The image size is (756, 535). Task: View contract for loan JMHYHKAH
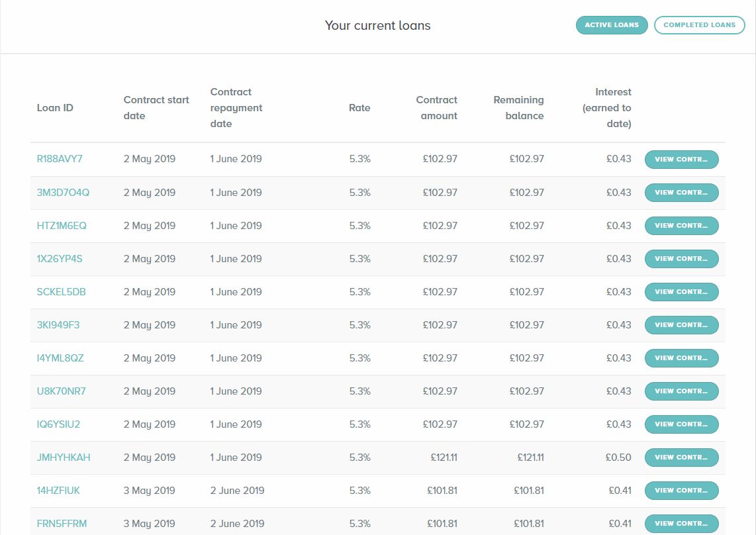(x=681, y=458)
